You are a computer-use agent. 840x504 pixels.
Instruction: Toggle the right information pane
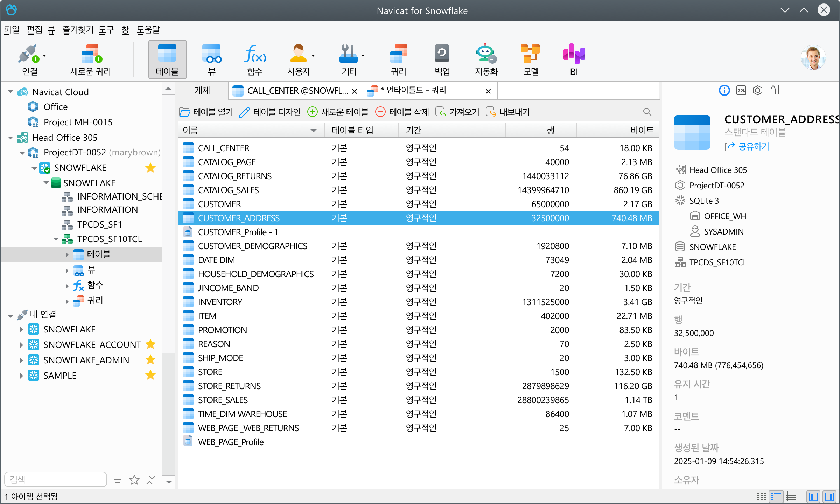(829, 496)
